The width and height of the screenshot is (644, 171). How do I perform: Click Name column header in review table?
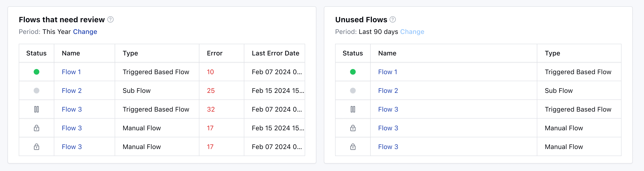coord(71,53)
